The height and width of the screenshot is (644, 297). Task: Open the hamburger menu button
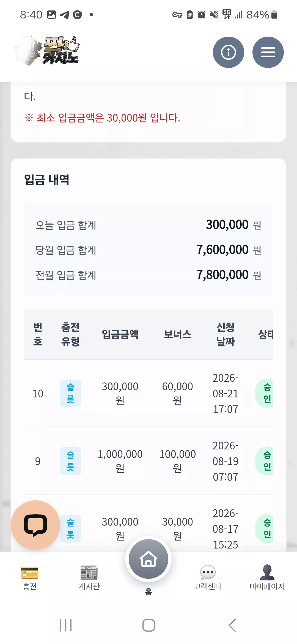pos(268,52)
